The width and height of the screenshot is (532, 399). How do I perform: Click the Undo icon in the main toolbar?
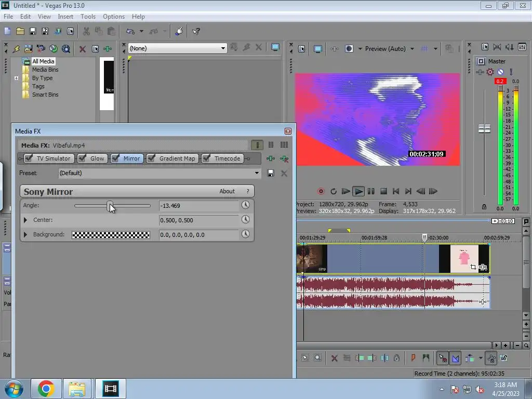click(x=130, y=31)
